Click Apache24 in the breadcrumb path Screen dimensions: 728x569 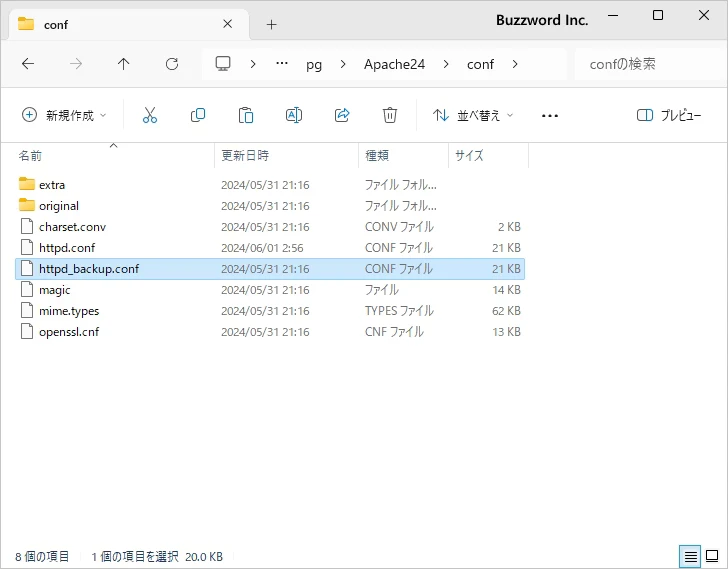(394, 64)
